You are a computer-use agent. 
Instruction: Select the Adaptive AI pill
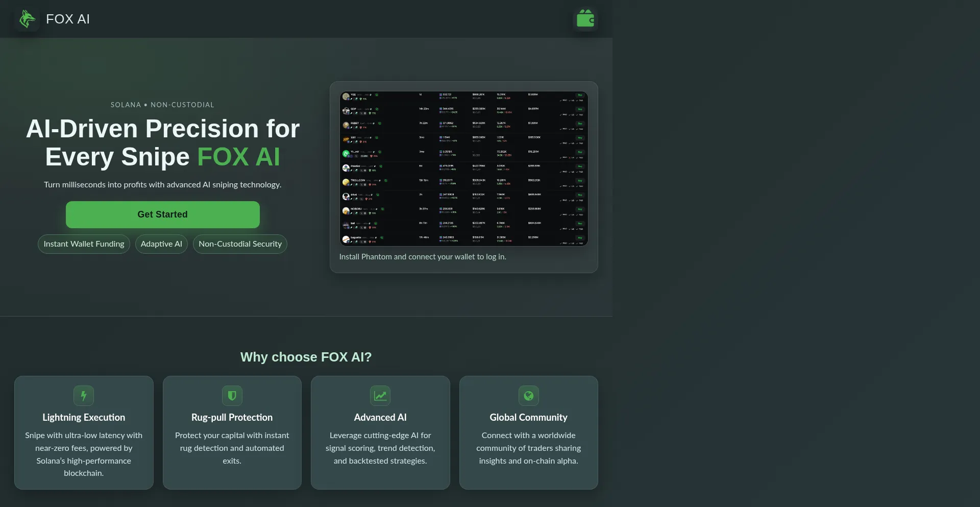point(161,244)
